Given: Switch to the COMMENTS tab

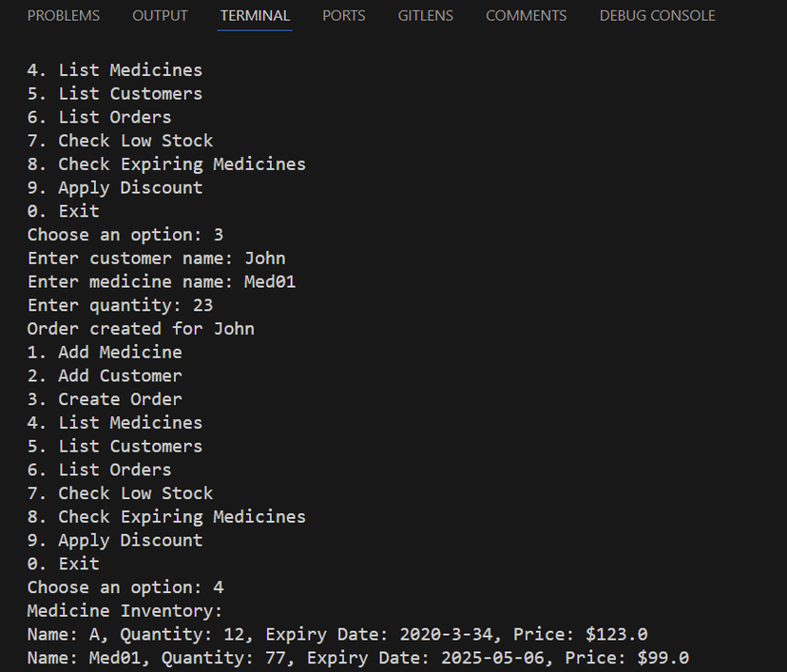Looking at the screenshot, I should (526, 16).
